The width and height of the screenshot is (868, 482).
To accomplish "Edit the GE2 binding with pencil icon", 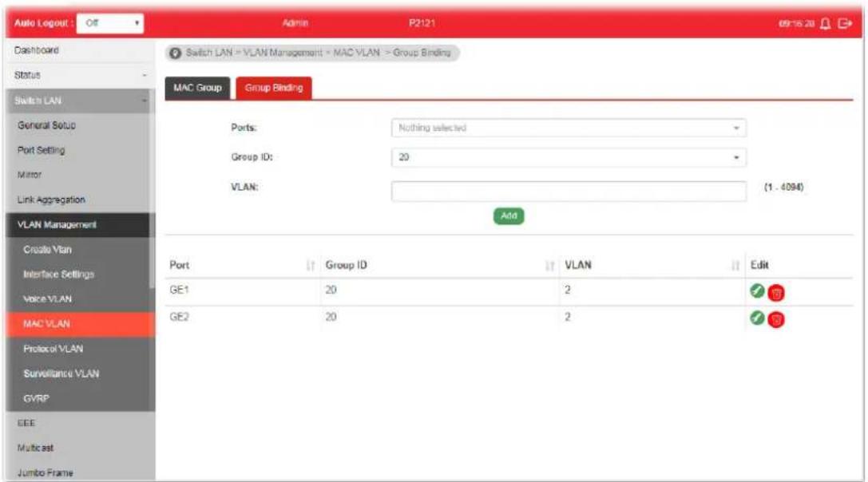I will click(757, 318).
